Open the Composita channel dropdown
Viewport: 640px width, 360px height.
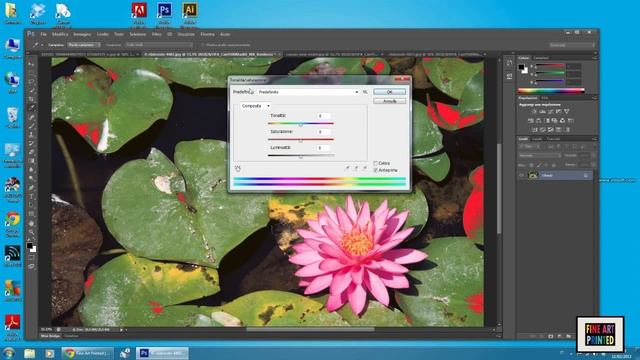tap(255, 106)
